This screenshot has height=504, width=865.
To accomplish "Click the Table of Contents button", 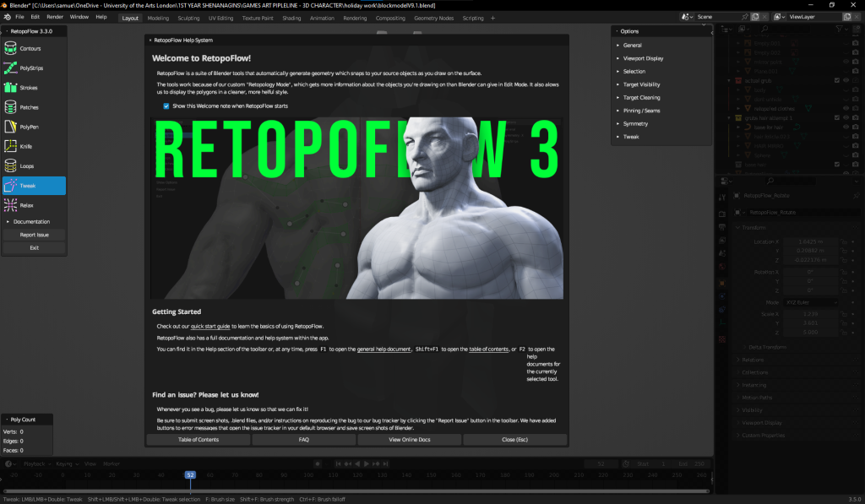I will [x=199, y=440].
